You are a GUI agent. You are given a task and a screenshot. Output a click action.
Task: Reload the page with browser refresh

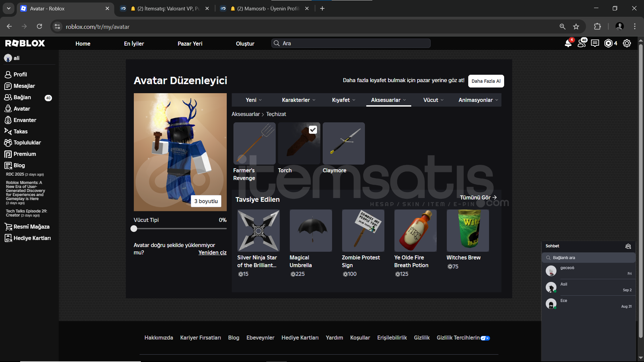coord(39,26)
